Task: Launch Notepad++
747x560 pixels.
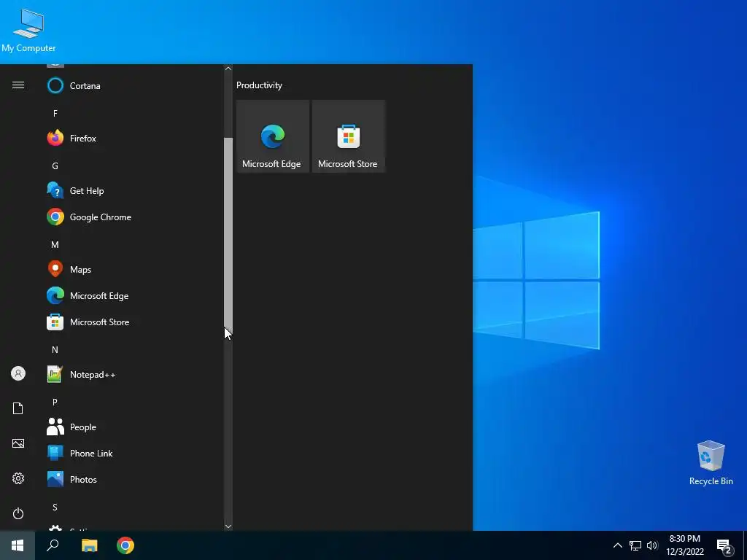Action: pyautogui.click(x=133, y=375)
